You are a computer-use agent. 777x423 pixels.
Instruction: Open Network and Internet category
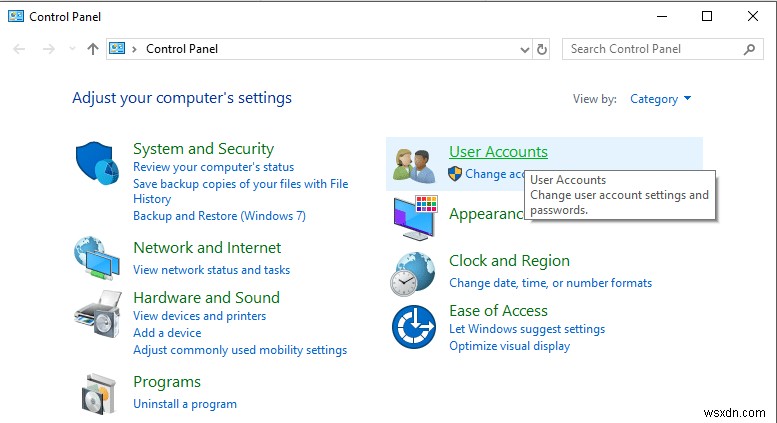coord(207,248)
